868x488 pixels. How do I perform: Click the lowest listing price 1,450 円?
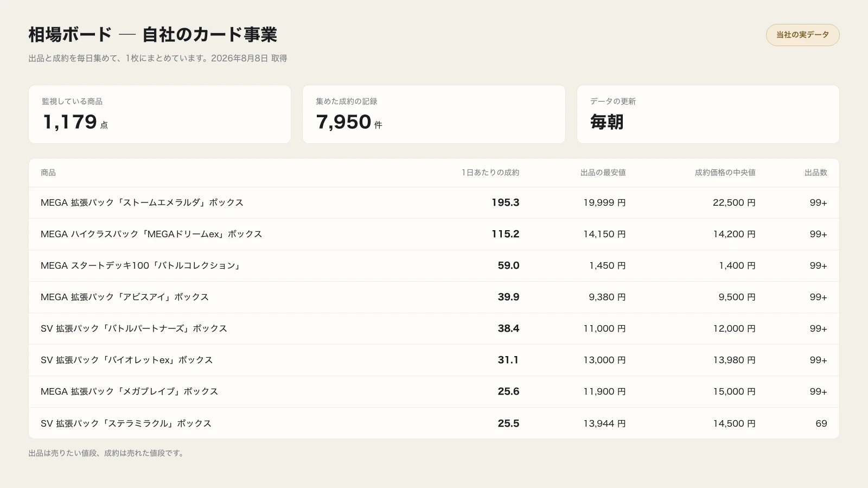607,265
